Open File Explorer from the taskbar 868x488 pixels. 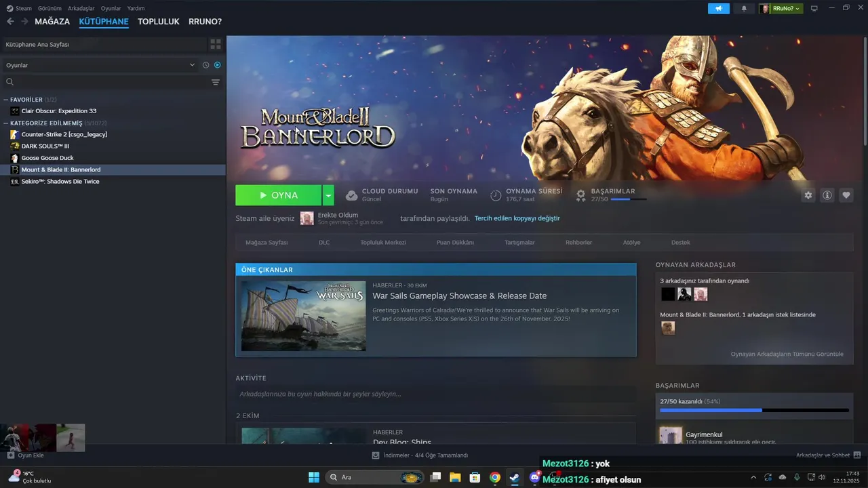point(455,477)
